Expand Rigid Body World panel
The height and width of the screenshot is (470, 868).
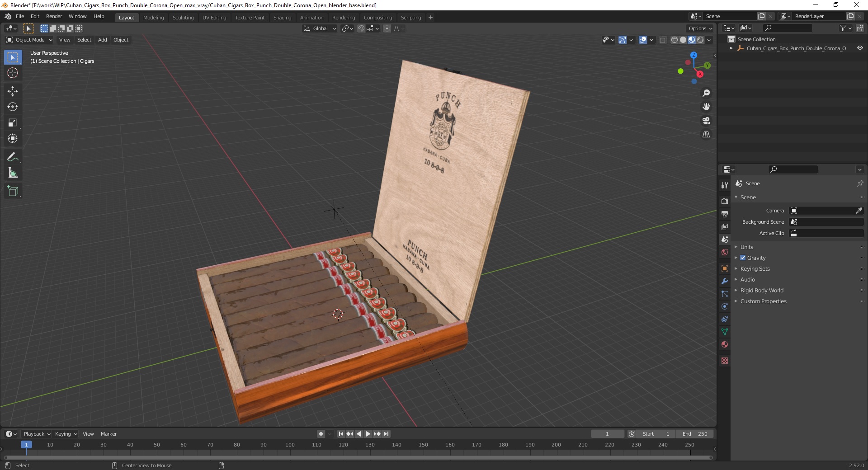coord(761,290)
